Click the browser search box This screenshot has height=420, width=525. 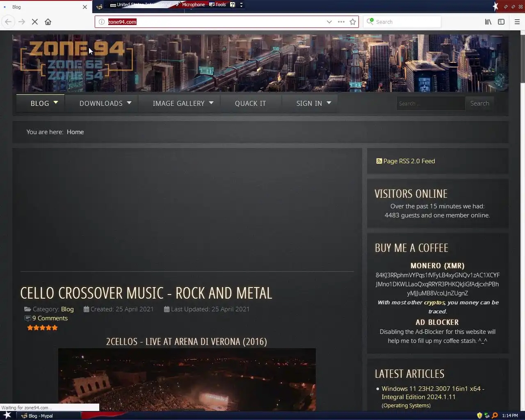click(402, 22)
